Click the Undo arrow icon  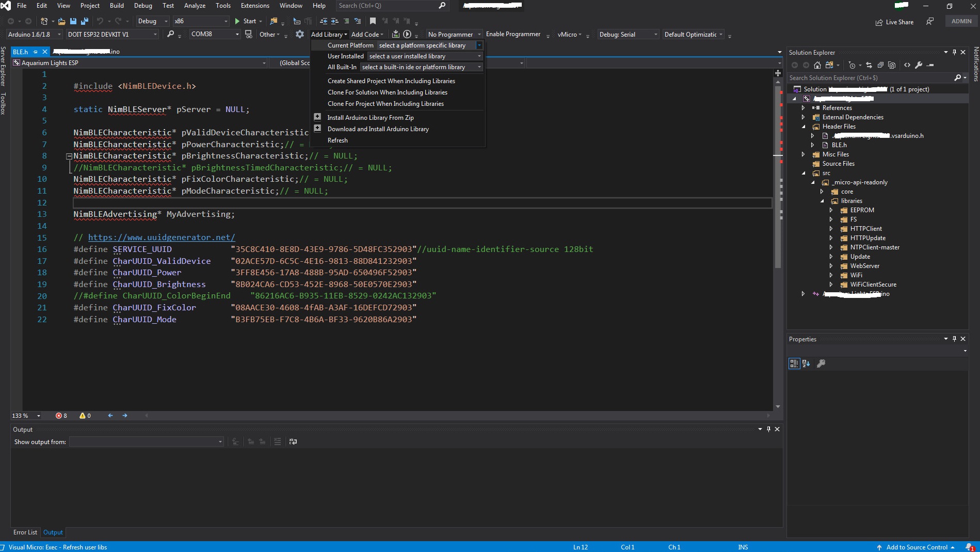(x=100, y=21)
